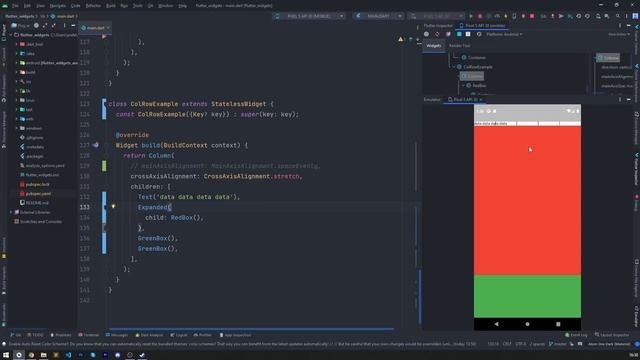The image size is (640, 360).
Task: Toggle the white Repaint Rainbow icon
Action: click(468, 34)
